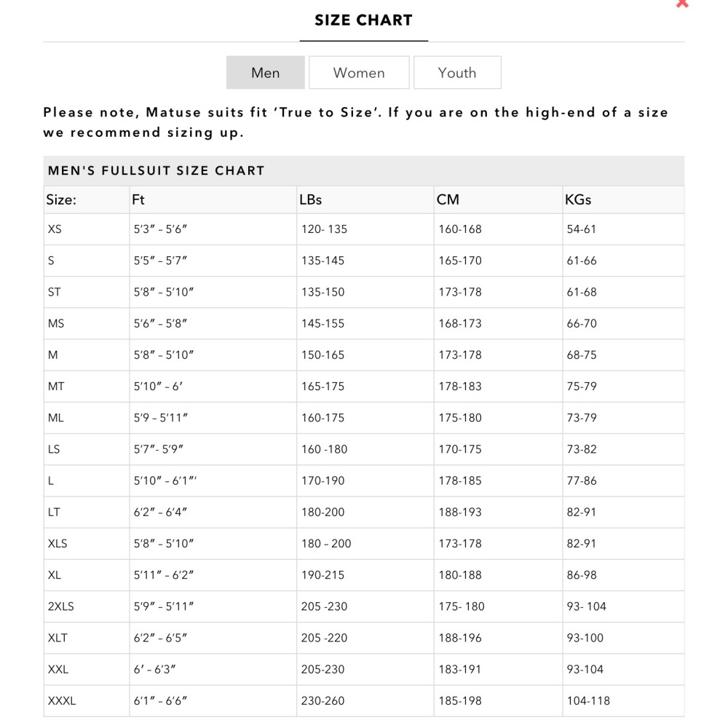
Task: Click the 2XLS size row label
Action: coord(61,606)
